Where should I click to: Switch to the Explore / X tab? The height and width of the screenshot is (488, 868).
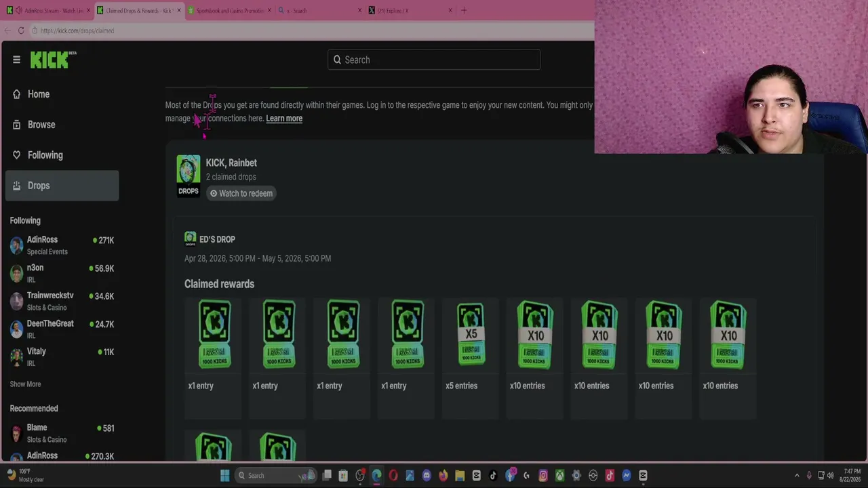pyautogui.click(x=410, y=11)
